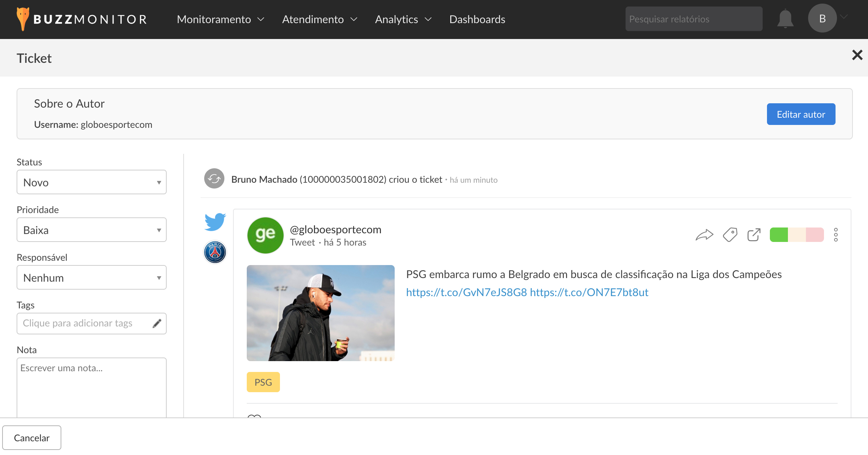868x455 pixels.
Task: Open the three-dot options menu
Action: pyautogui.click(x=836, y=235)
